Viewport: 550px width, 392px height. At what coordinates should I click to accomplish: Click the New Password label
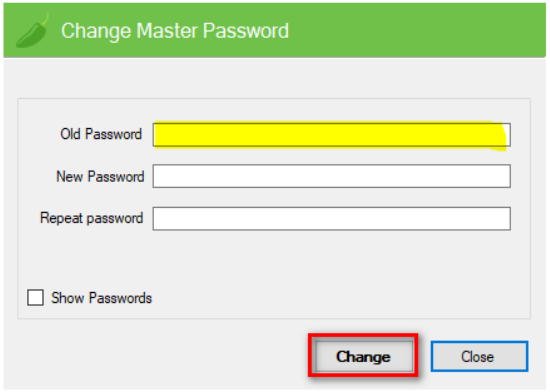point(100,176)
